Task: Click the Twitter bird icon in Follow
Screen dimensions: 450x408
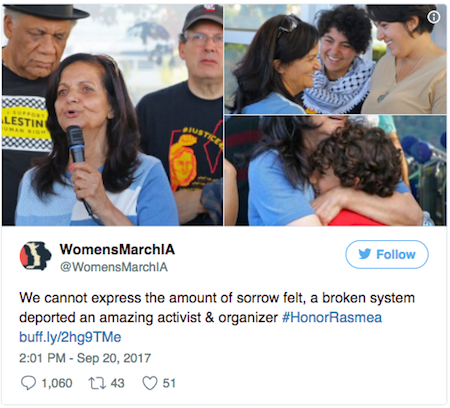Action: click(x=365, y=254)
